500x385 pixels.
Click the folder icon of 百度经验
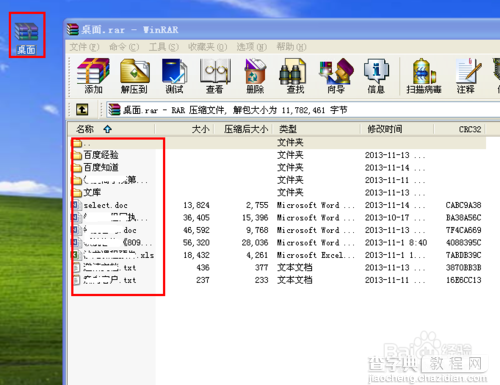[77, 155]
